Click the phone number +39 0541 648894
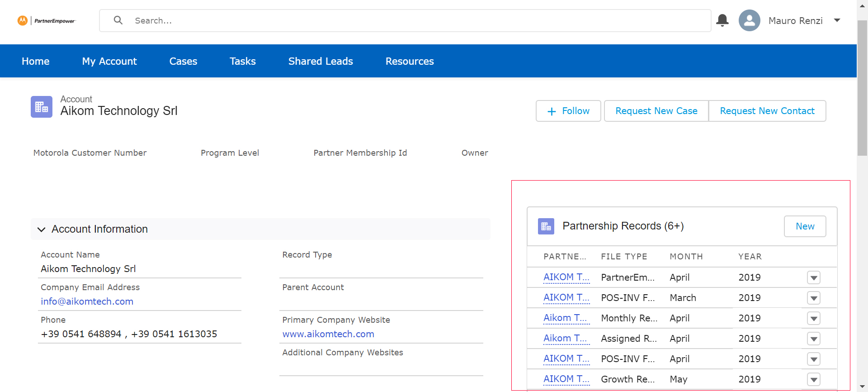The width and height of the screenshot is (868, 392). click(81, 334)
